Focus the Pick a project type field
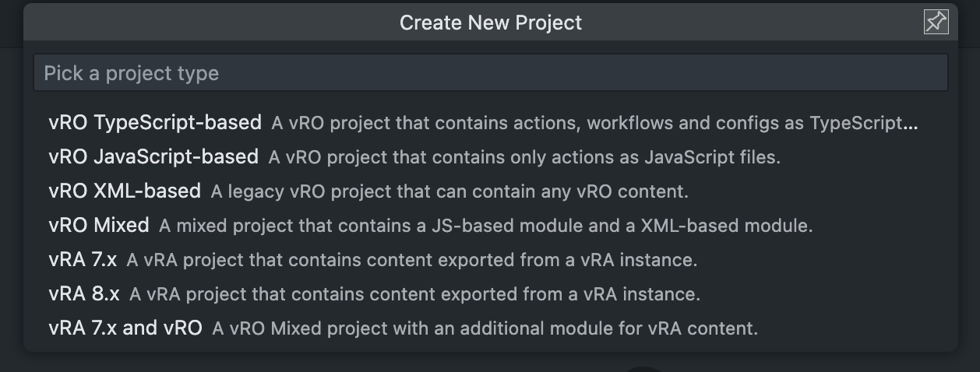 [x=491, y=73]
